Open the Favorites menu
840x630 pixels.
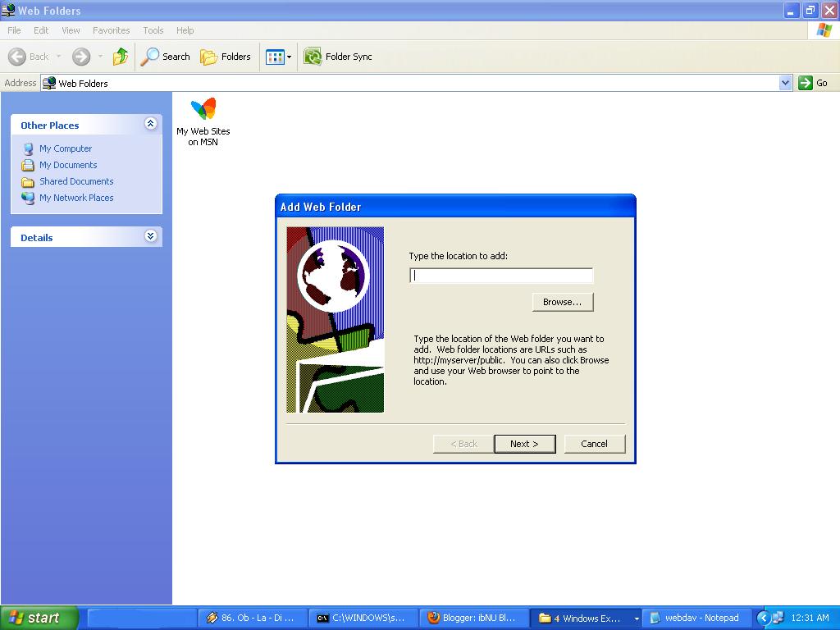click(x=111, y=30)
